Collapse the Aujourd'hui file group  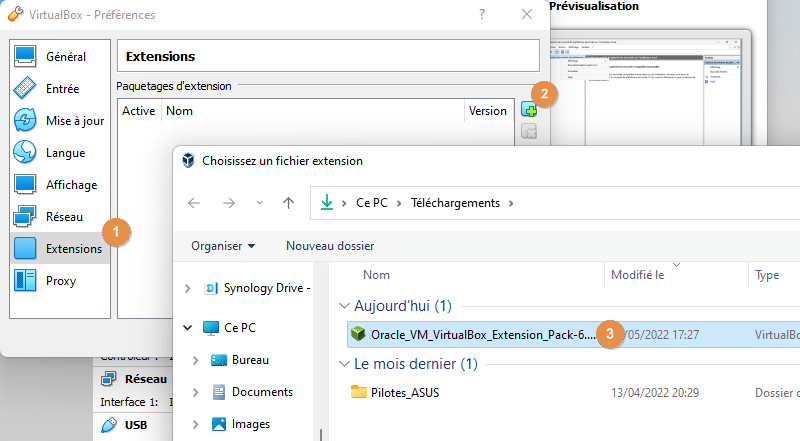346,305
